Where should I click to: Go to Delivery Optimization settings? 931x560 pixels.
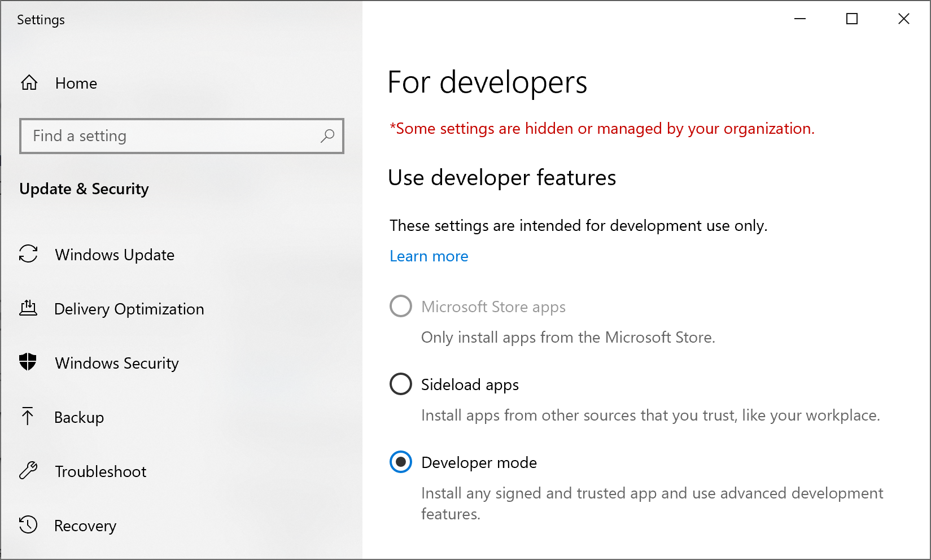click(x=129, y=309)
